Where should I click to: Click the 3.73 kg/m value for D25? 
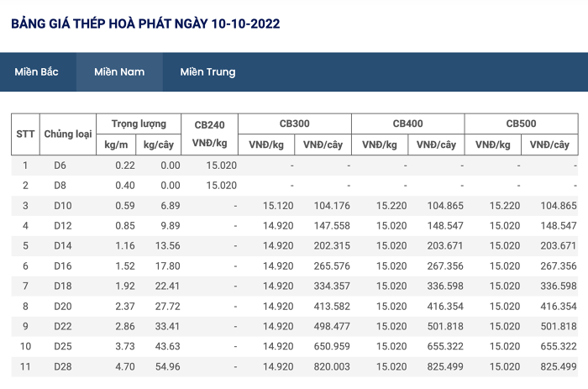(x=125, y=346)
